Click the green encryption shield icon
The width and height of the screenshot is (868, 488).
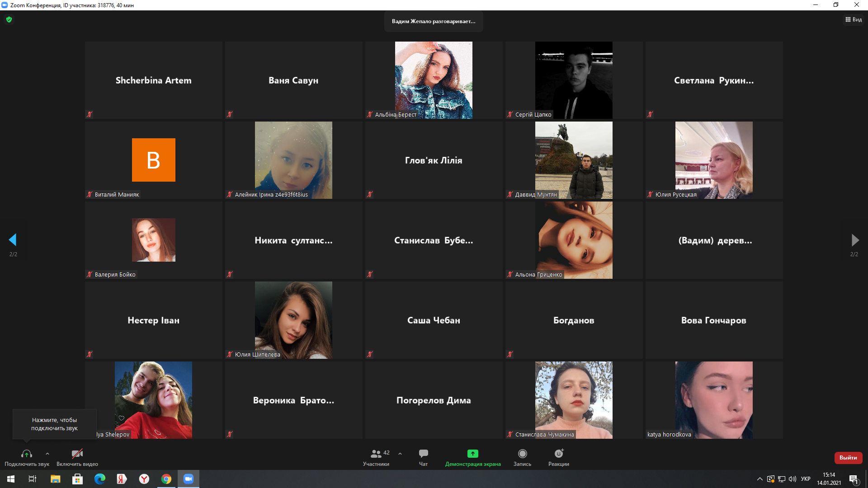[x=9, y=19]
